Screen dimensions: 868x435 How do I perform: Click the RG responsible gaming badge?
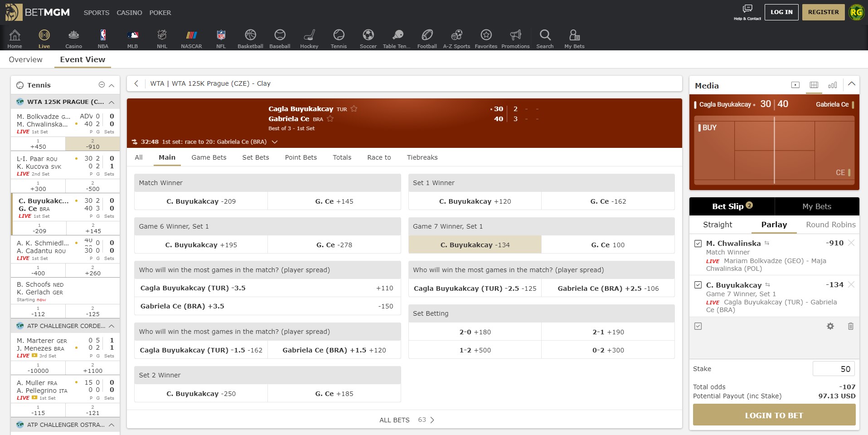point(856,12)
